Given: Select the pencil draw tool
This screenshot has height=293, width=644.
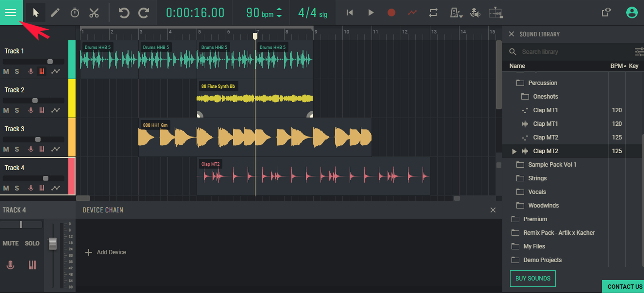Looking at the screenshot, I should click(x=55, y=12).
